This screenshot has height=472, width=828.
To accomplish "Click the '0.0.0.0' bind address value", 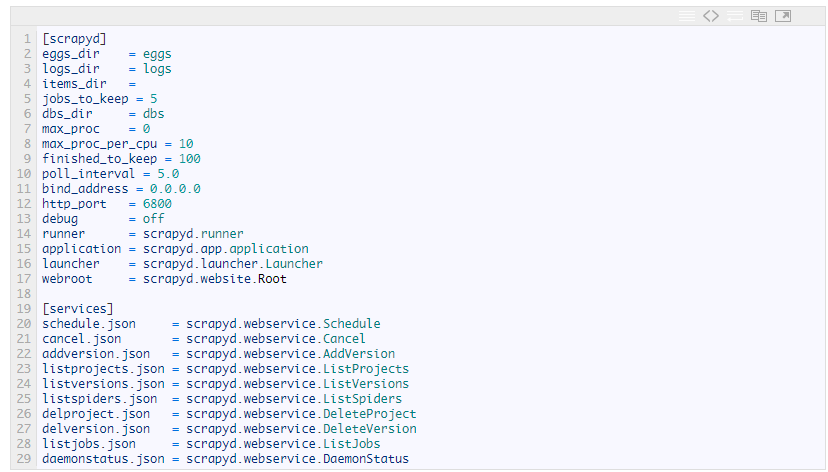I will (x=175, y=189).
